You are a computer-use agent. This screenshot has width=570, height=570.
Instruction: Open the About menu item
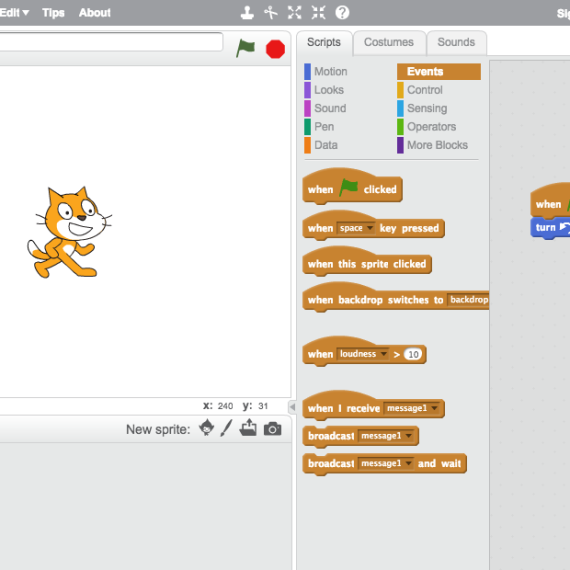[95, 13]
